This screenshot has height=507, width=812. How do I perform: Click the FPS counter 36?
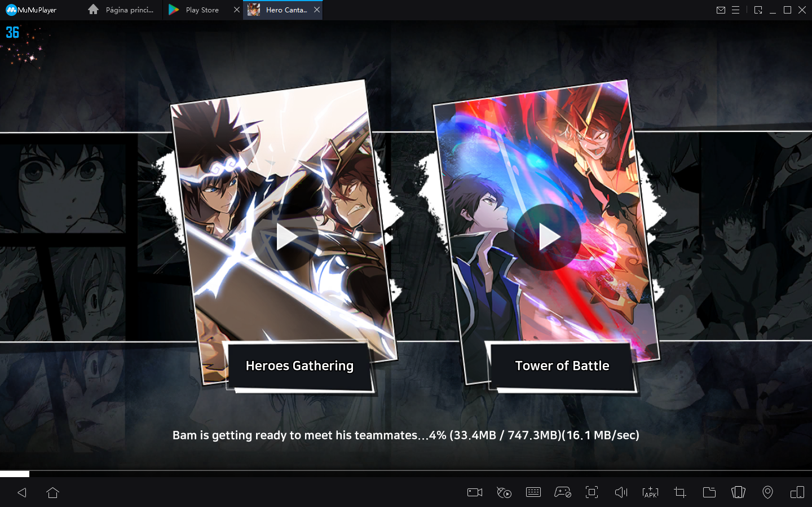point(12,33)
